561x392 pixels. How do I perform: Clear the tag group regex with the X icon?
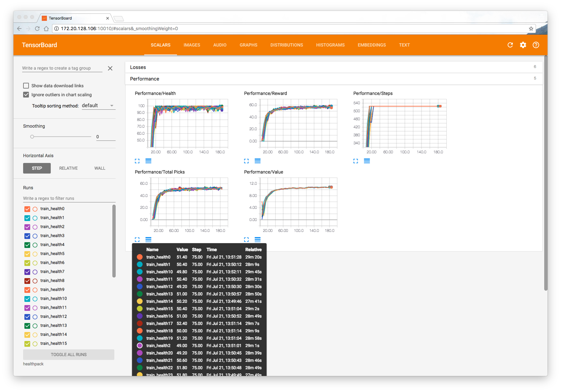[x=110, y=68]
